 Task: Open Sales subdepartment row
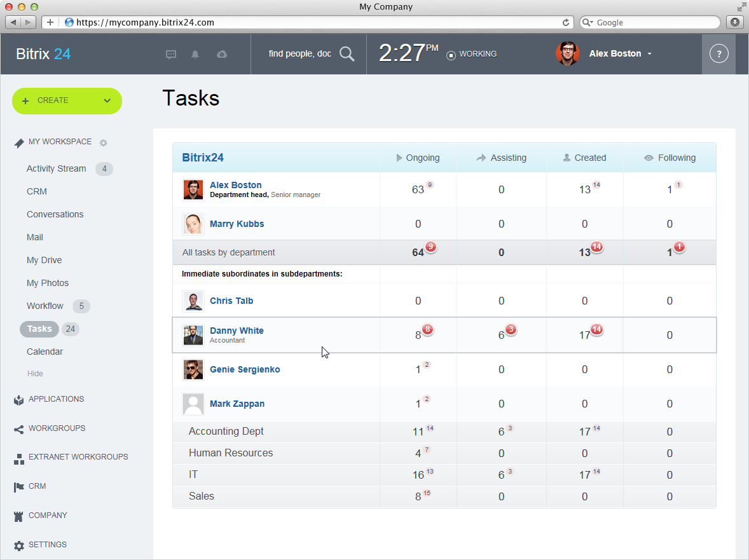(444, 496)
